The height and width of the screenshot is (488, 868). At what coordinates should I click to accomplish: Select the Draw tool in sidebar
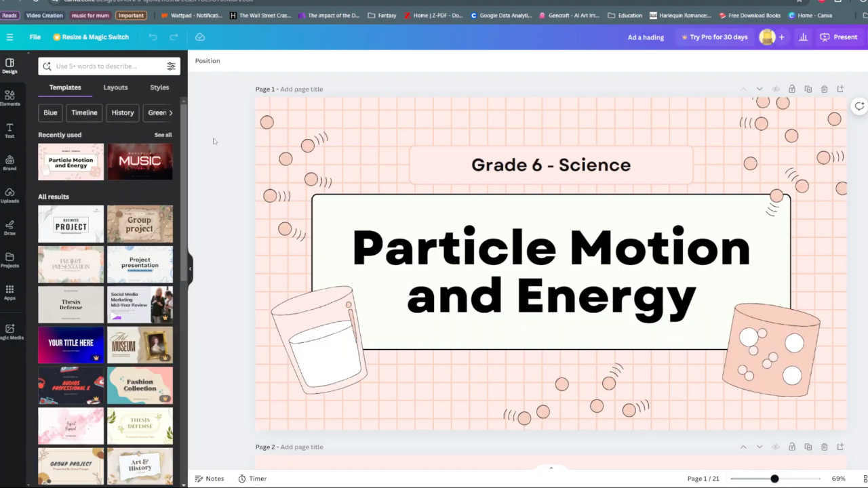click(9, 228)
